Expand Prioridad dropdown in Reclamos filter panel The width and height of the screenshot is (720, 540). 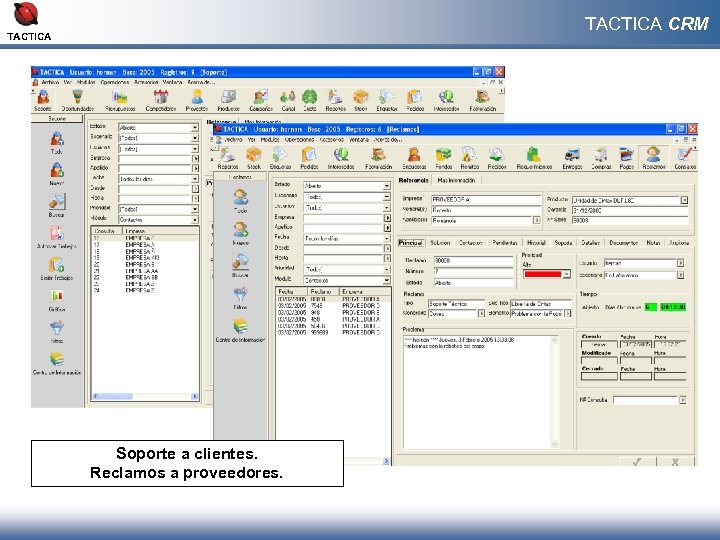tap(387, 270)
